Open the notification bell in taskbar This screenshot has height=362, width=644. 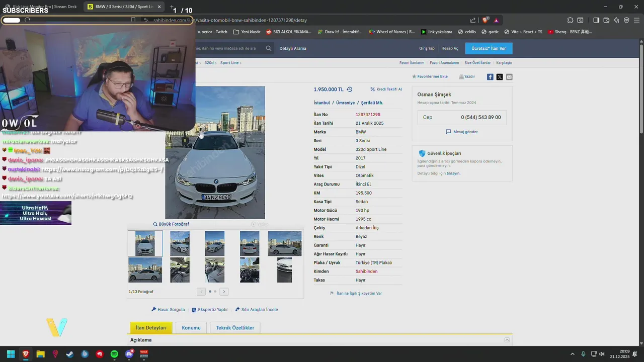coord(635,354)
